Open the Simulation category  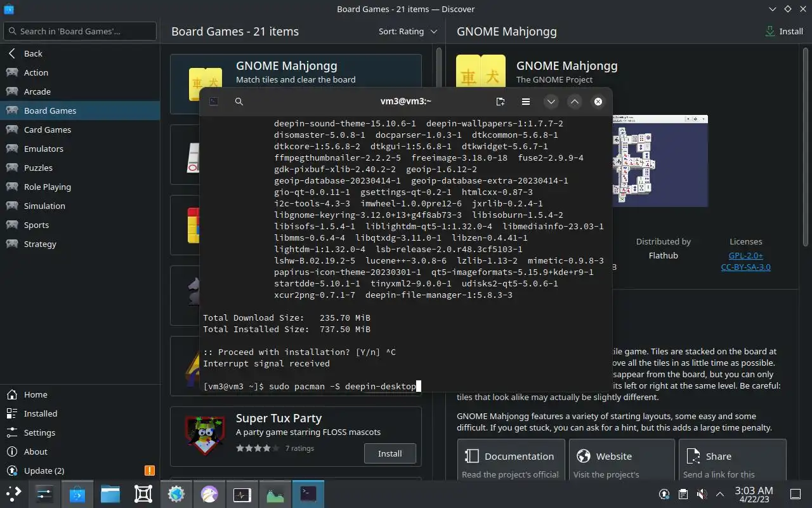point(80,206)
